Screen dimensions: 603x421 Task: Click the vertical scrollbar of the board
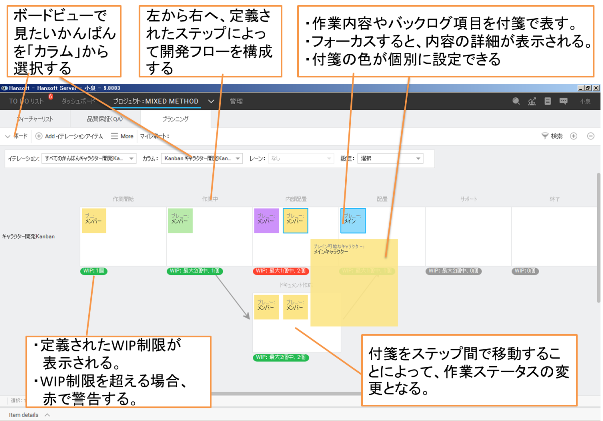[598, 238]
